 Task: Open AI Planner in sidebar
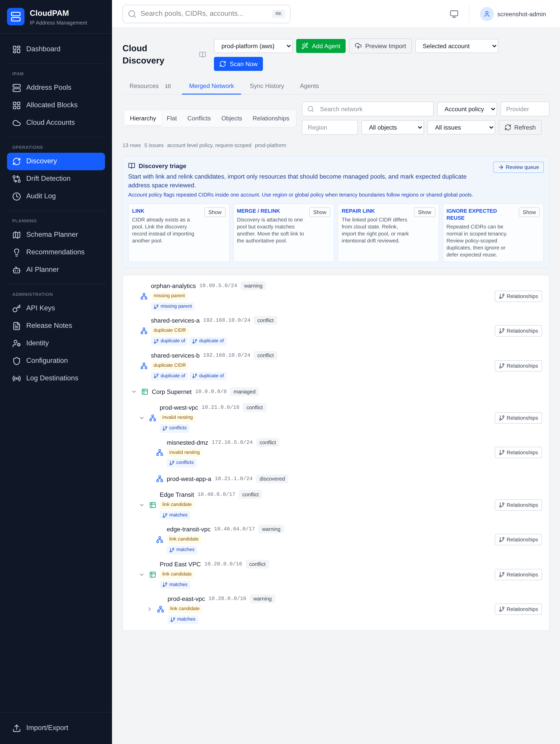point(56,269)
